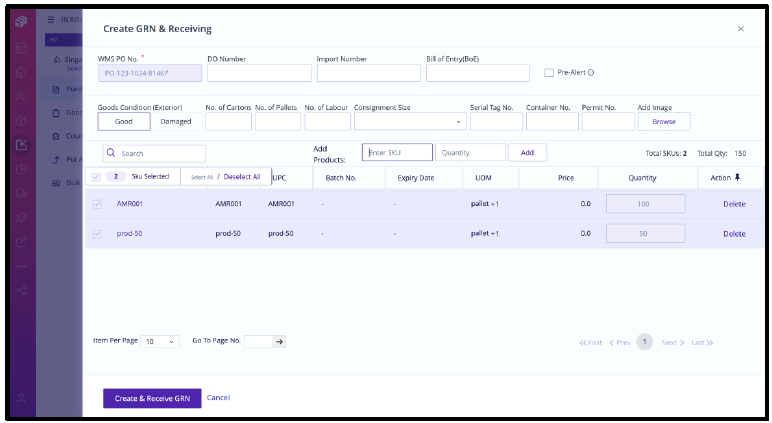Open the user profile icon at sidebar bottom
The width and height of the screenshot is (772, 423).
point(21,398)
